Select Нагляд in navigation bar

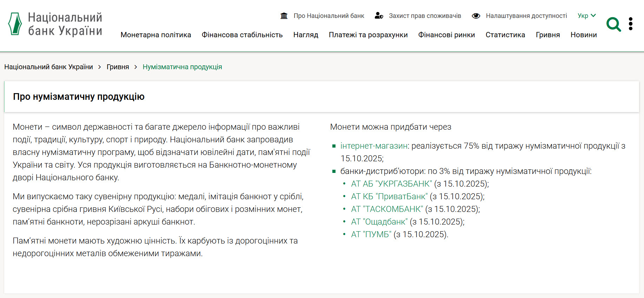pyautogui.click(x=306, y=35)
